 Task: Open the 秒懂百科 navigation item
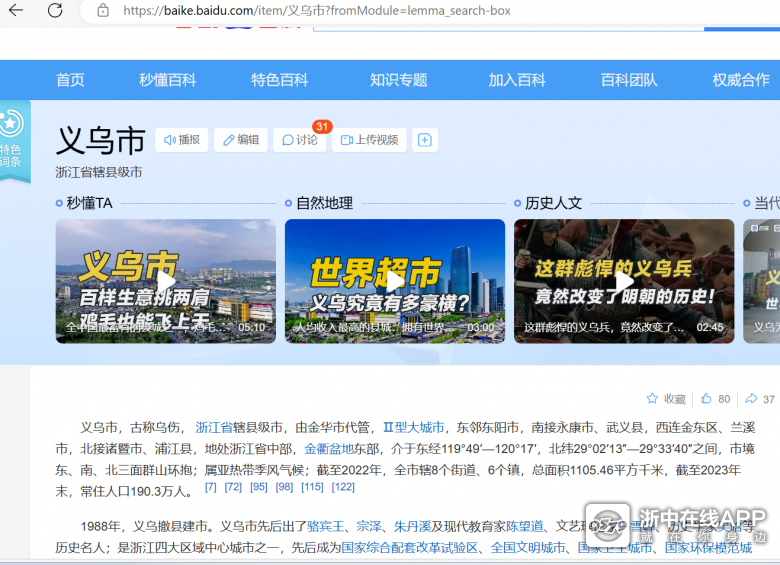pyautogui.click(x=168, y=80)
